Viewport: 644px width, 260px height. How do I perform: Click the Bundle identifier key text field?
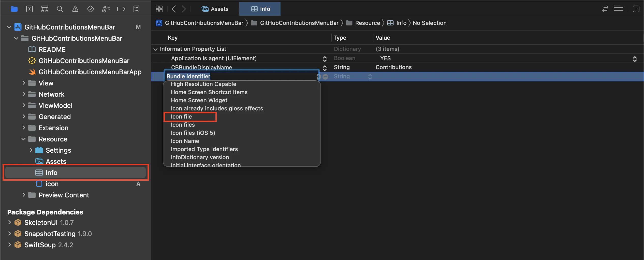(x=241, y=76)
